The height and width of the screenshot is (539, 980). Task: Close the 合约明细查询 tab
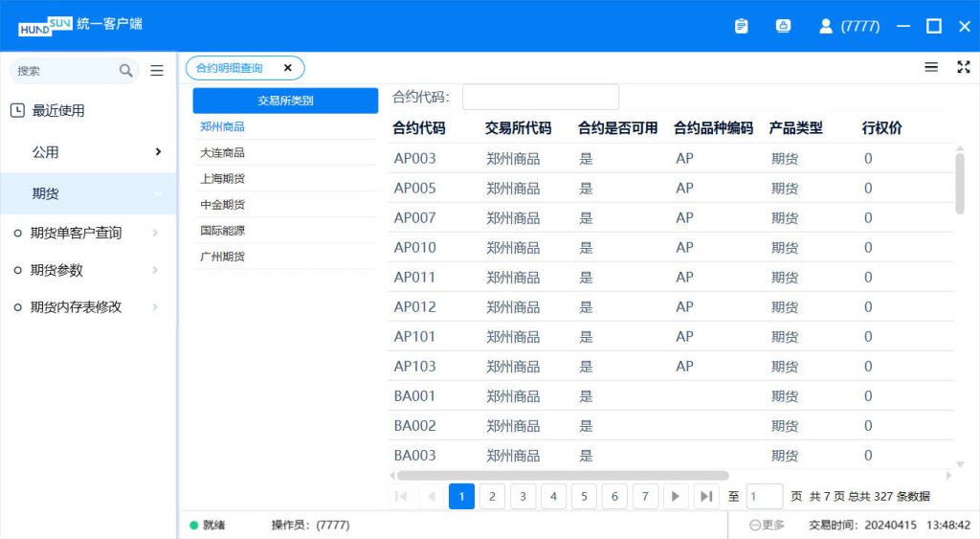click(287, 68)
